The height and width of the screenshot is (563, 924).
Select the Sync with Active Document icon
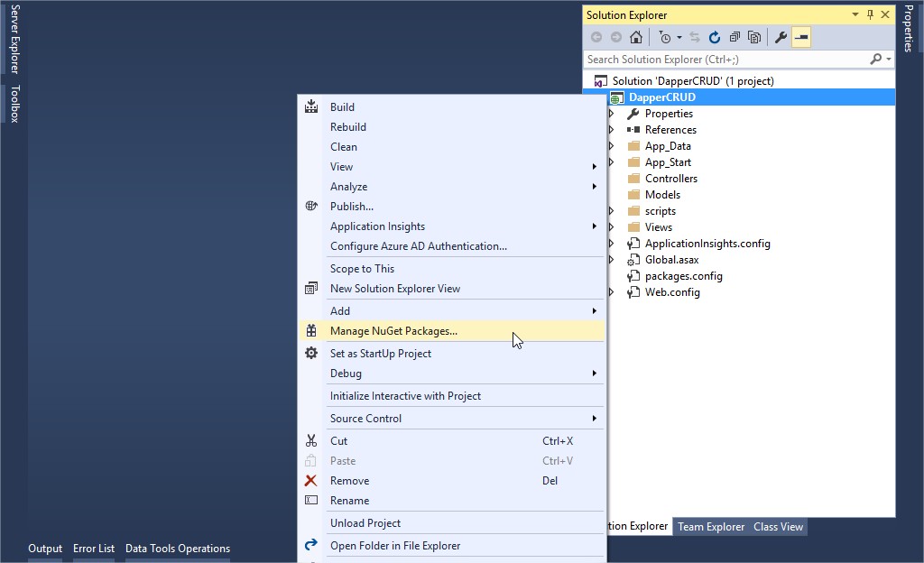point(695,37)
